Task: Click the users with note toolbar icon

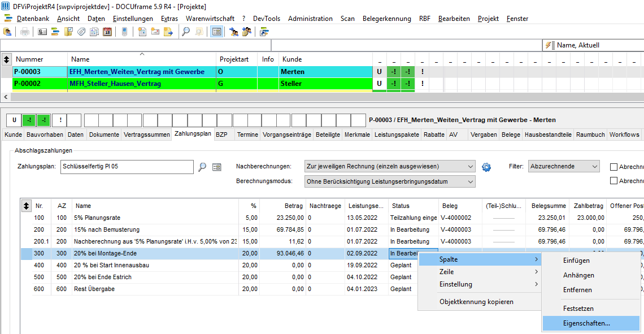Action: tap(247, 32)
